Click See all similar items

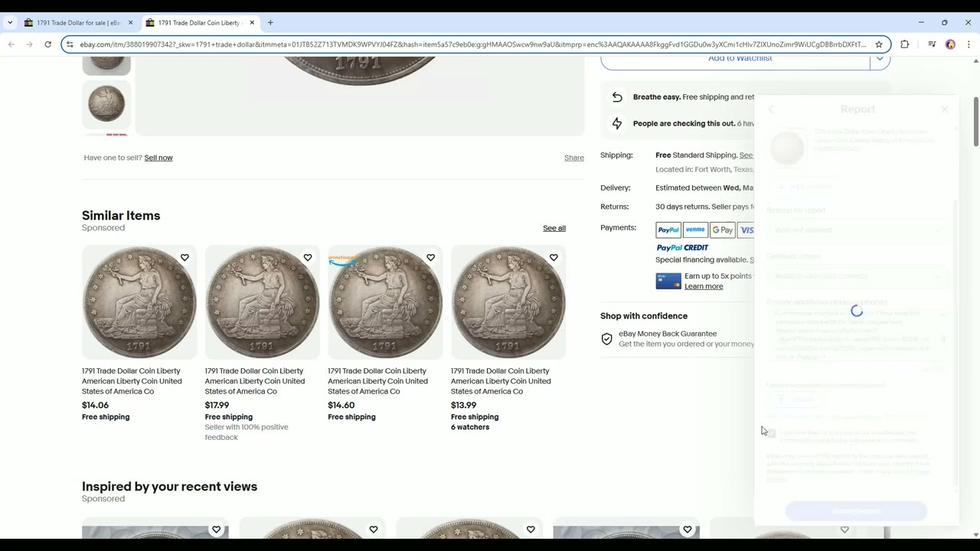(x=554, y=228)
